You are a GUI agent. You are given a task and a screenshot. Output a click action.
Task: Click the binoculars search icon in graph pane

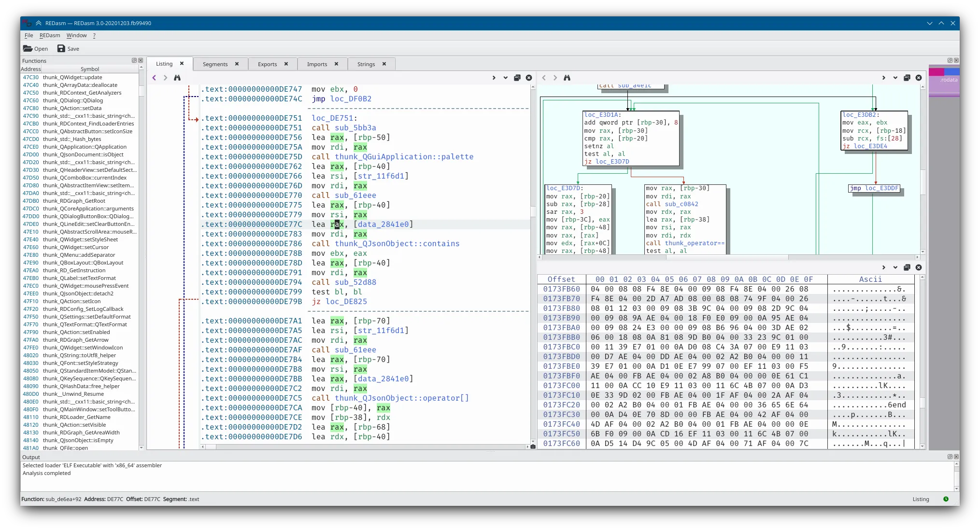(x=567, y=78)
